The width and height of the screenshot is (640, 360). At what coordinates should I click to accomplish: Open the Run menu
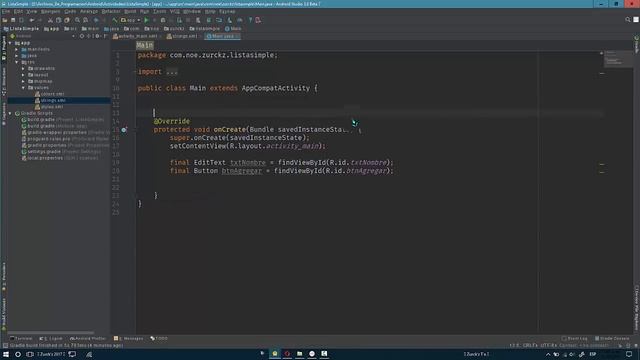coord(144,11)
